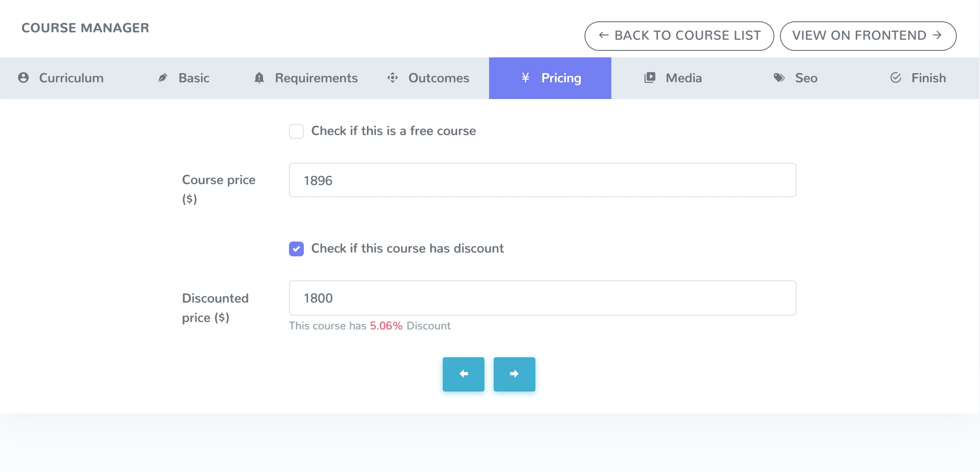Go to next step with right arrow button
This screenshot has height=472, width=980.
tap(514, 374)
